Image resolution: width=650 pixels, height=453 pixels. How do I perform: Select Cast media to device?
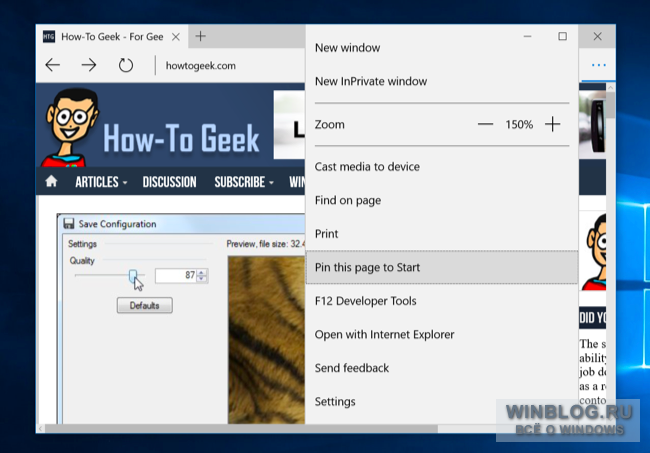441,167
